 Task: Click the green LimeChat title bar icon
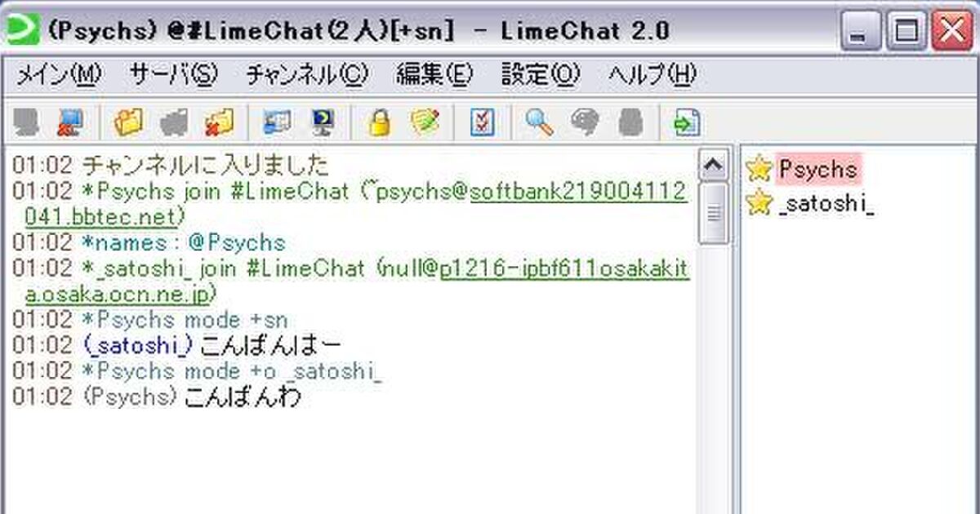(x=22, y=31)
